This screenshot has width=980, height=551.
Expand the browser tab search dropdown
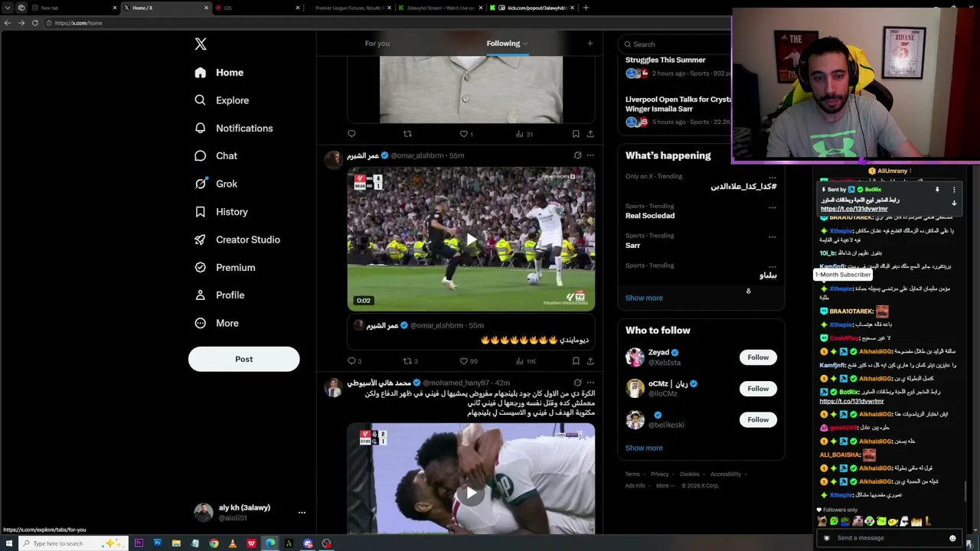8,8
